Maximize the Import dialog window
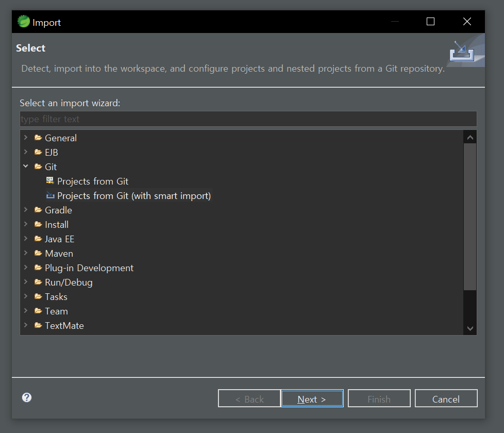 tap(430, 22)
